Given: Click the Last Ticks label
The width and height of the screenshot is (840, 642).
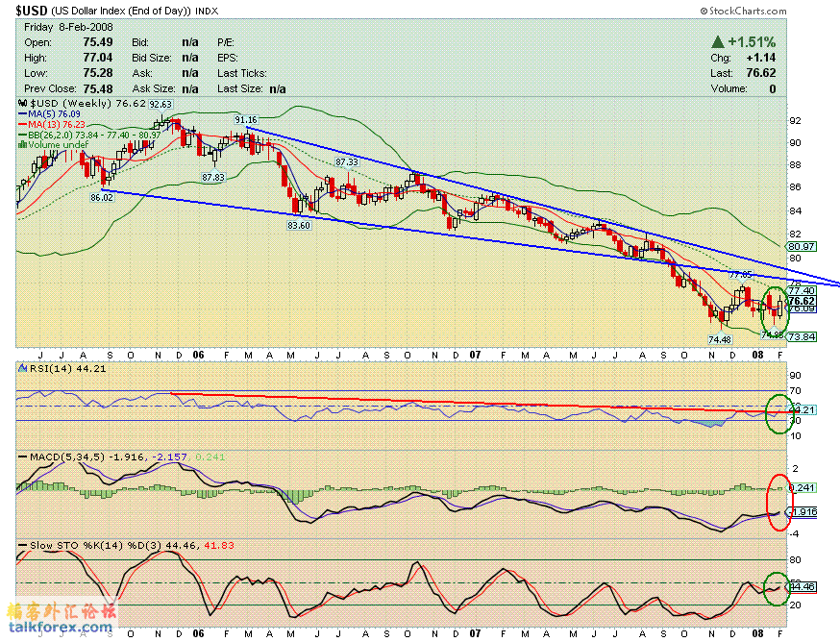Looking at the screenshot, I should point(241,73).
